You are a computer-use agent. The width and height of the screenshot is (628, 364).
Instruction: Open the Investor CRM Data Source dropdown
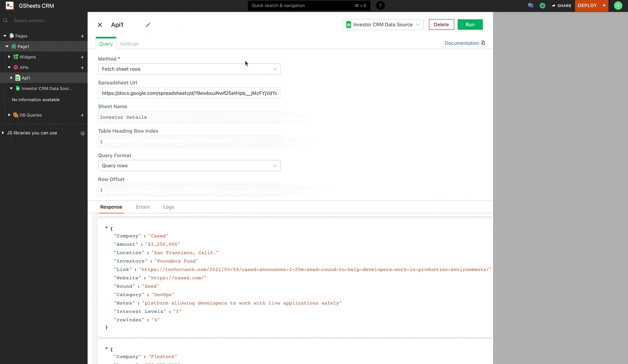pyautogui.click(x=383, y=25)
